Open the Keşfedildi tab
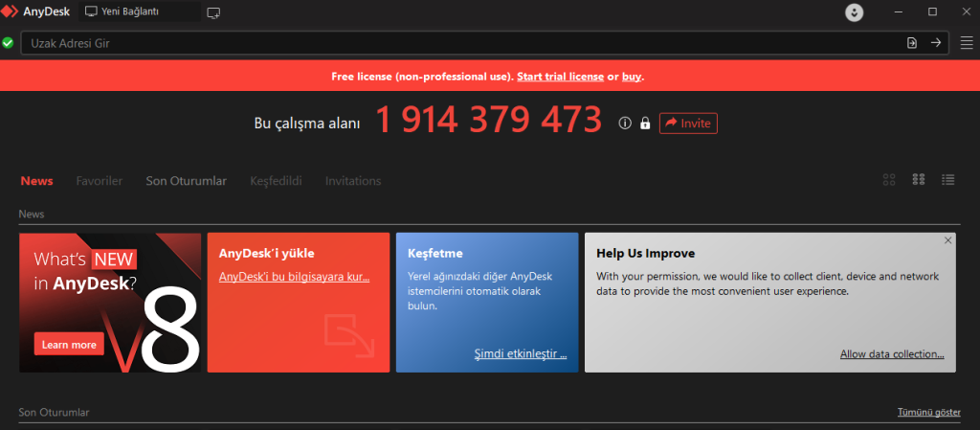Viewport: 980px width, 430px height. click(x=276, y=181)
